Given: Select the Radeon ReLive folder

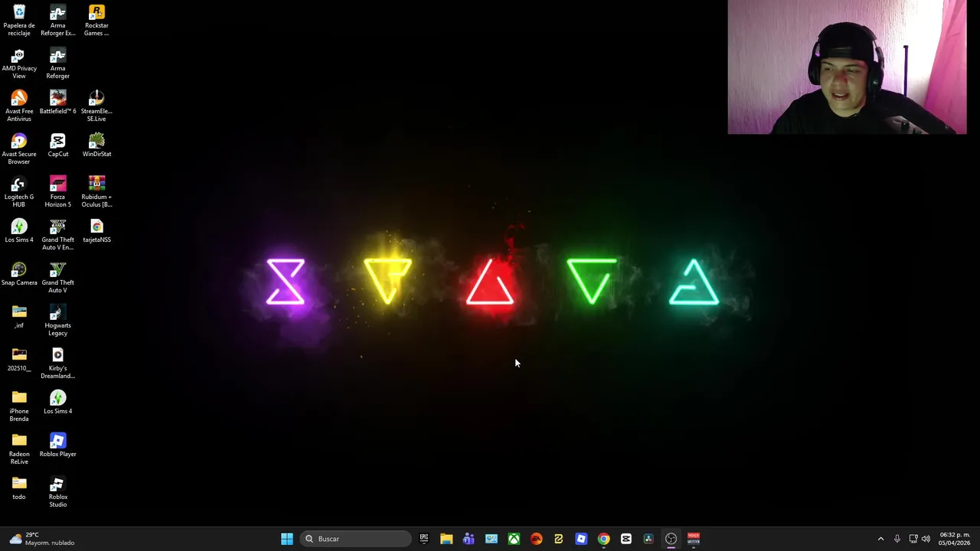Looking at the screenshot, I should pos(19,448).
